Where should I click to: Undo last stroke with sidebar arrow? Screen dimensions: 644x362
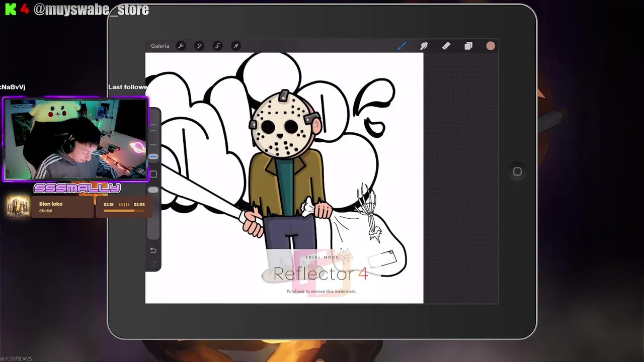pos(153,250)
